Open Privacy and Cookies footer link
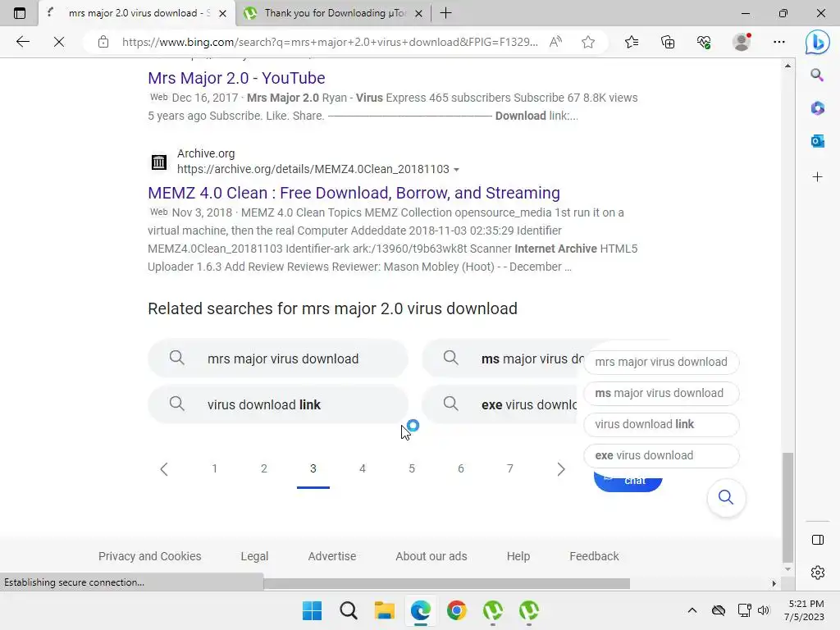The image size is (840, 630). tap(149, 557)
